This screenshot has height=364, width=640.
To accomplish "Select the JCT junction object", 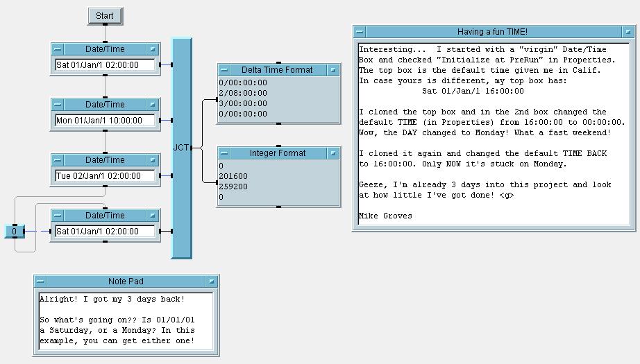I will click(x=181, y=148).
